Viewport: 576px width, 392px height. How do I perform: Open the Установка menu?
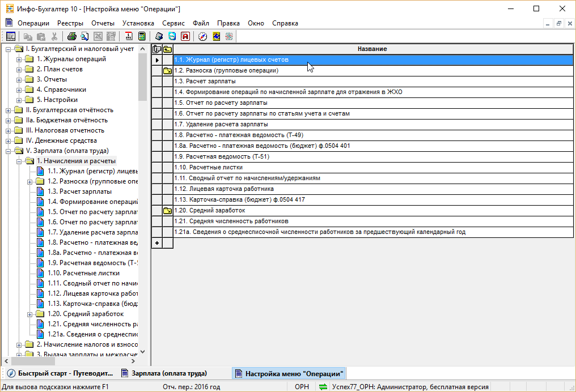click(x=138, y=23)
